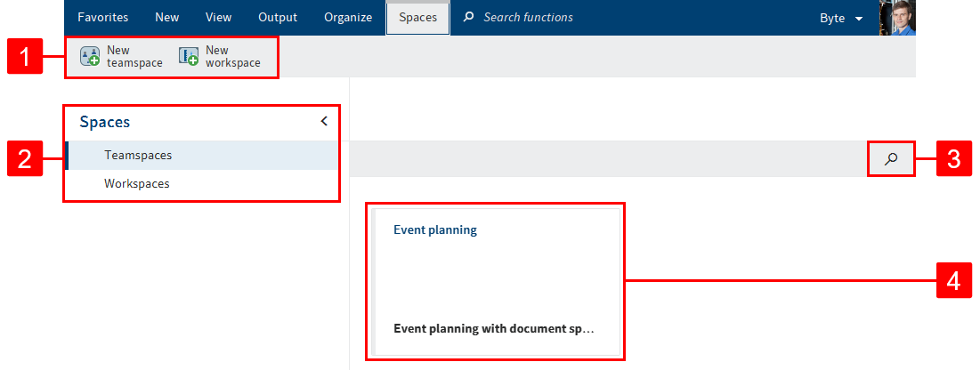Create a new workspace
This screenshot has width=980, height=370.
click(220, 57)
